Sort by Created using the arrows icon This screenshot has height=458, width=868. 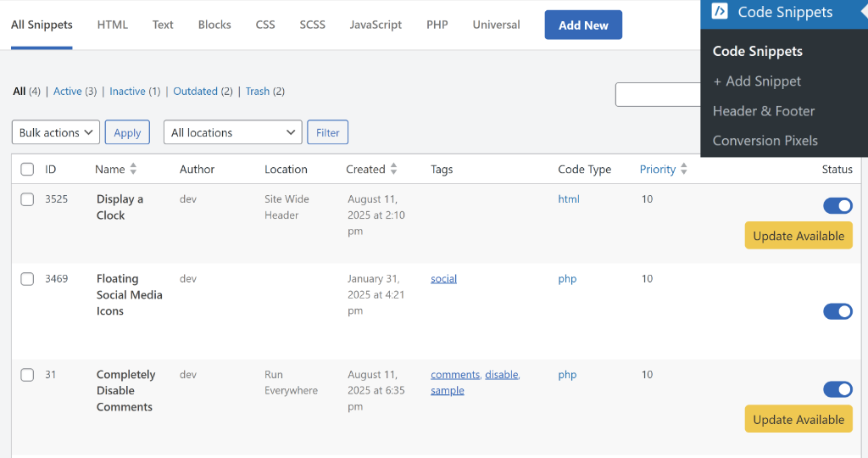tap(393, 169)
